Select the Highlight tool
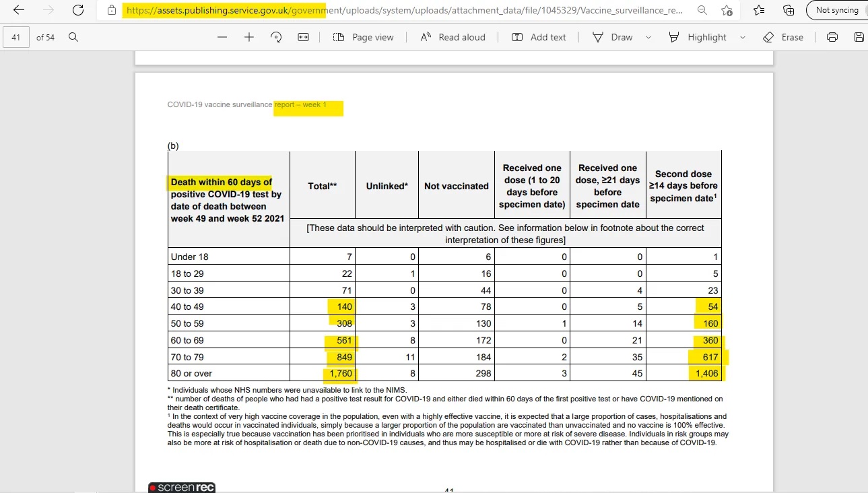The image size is (868, 493). [698, 37]
